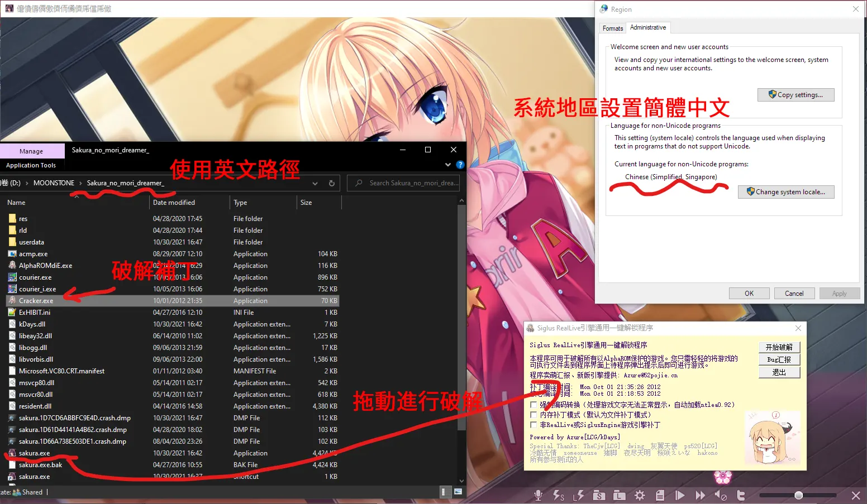Click the quick load lightning icon
The height and width of the screenshot is (504, 867).
[579, 495]
